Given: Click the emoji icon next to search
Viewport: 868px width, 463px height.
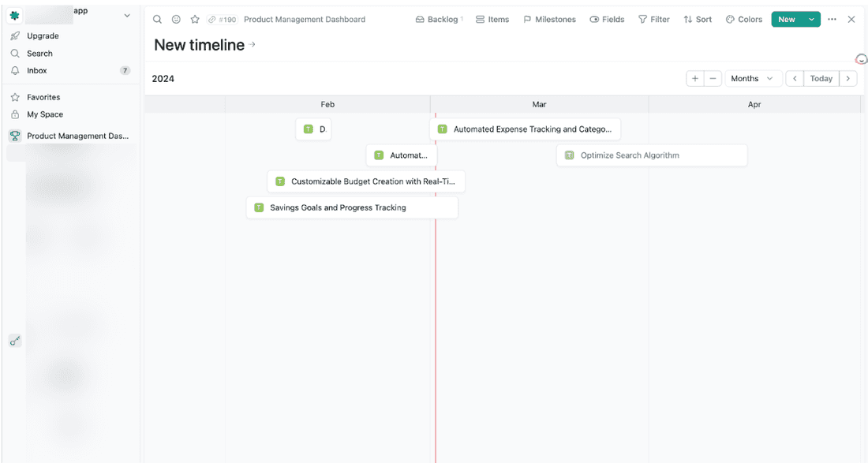Looking at the screenshot, I should tap(176, 19).
